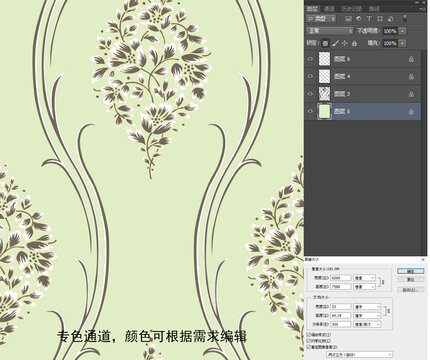Select layer 3 thumbnail
This screenshot has height=360, width=430.
pos(324,94)
